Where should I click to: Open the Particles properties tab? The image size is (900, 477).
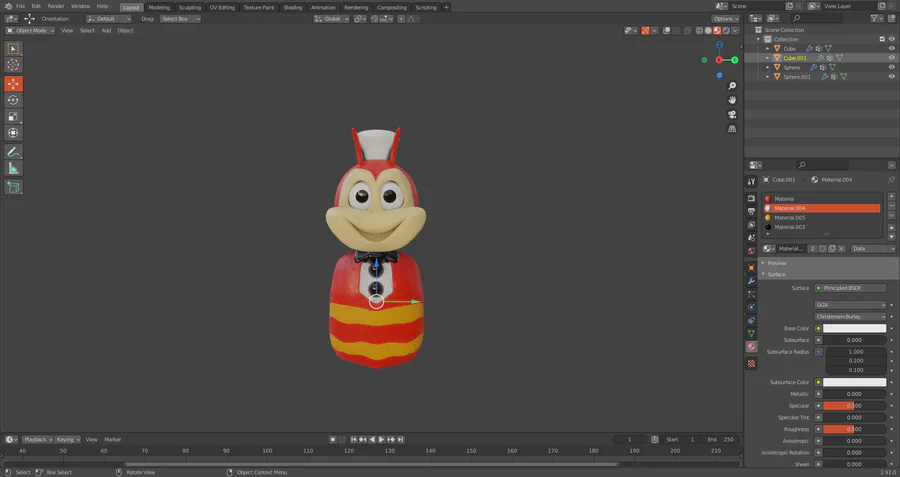coord(751,294)
